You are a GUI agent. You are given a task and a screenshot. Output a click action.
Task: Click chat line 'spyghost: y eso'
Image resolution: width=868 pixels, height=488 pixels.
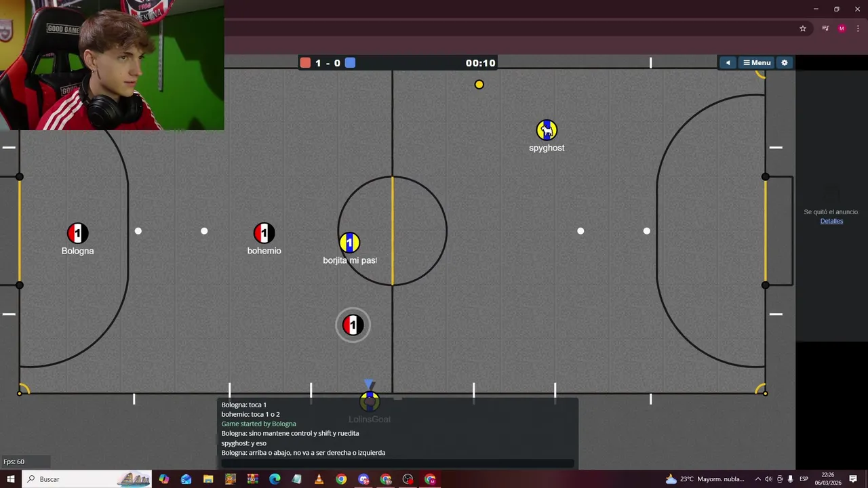243,443
